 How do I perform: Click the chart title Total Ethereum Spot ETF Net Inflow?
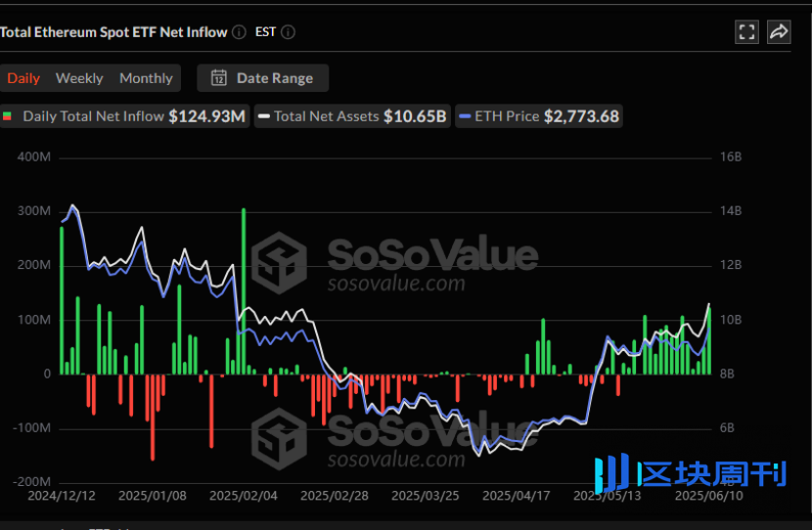tap(113, 32)
